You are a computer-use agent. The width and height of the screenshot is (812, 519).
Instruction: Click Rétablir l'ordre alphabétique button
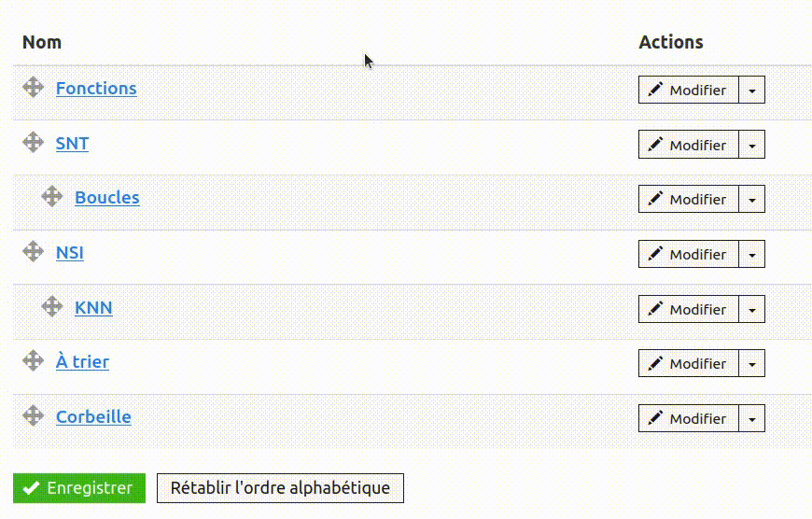(280, 488)
